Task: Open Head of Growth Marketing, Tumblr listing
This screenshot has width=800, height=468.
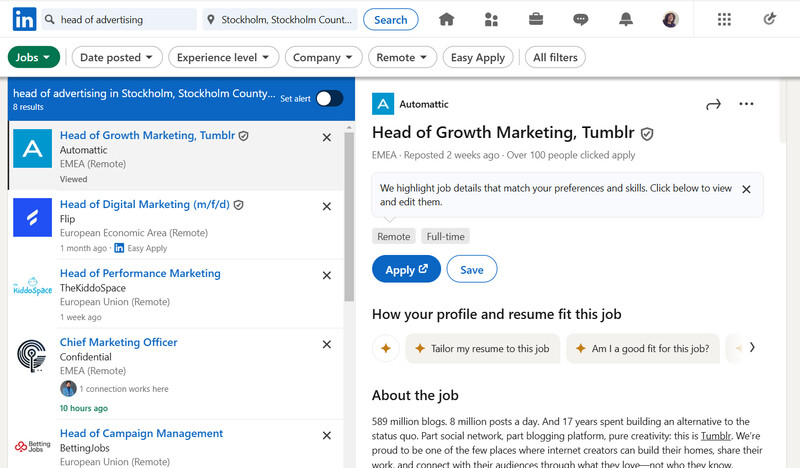Action: point(147,135)
